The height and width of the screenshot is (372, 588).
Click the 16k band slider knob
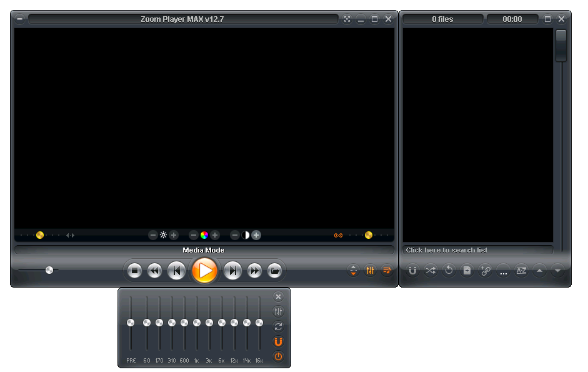(259, 323)
